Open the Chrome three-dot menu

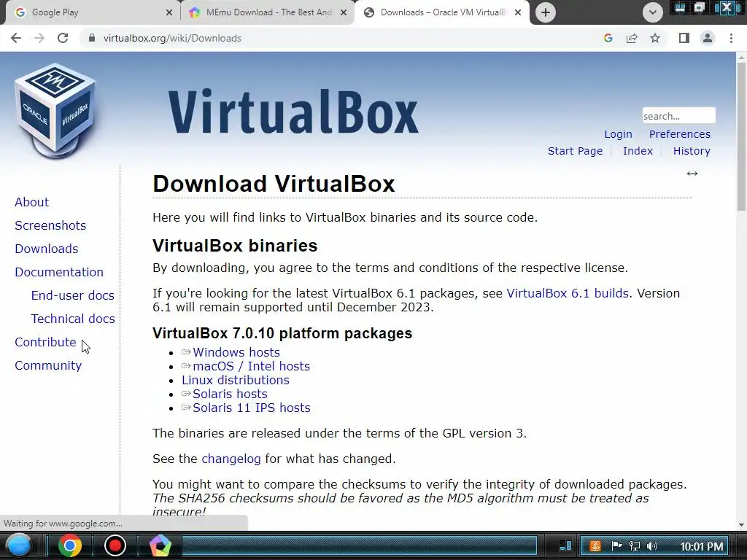coord(731,38)
